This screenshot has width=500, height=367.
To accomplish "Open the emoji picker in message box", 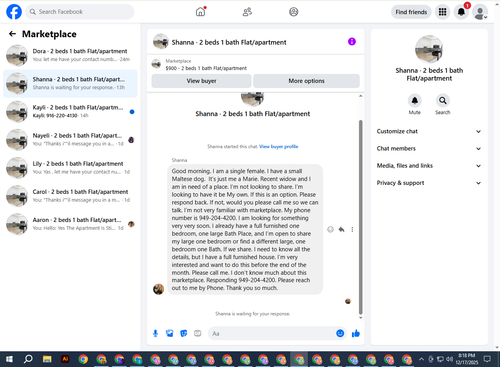I will click(340, 333).
